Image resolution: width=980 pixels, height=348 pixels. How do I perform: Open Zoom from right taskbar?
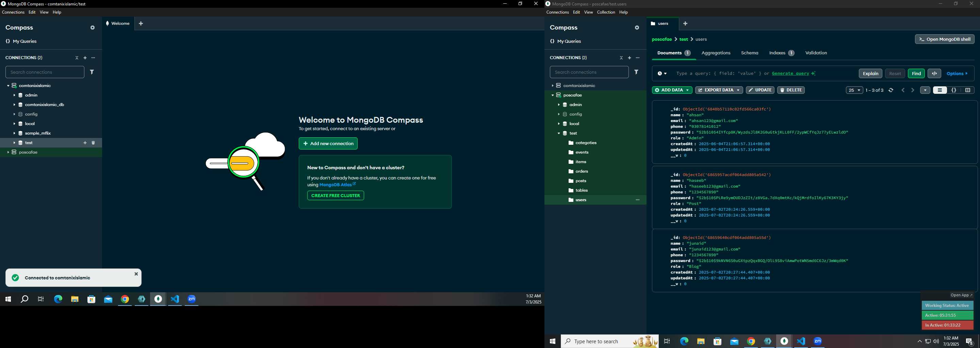click(x=818, y=341)
